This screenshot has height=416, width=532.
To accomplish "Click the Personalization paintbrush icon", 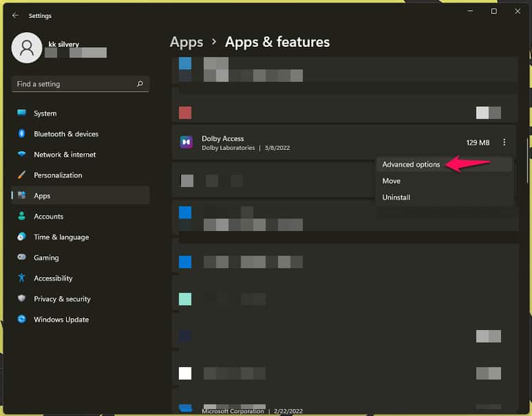I will [21, 175].
